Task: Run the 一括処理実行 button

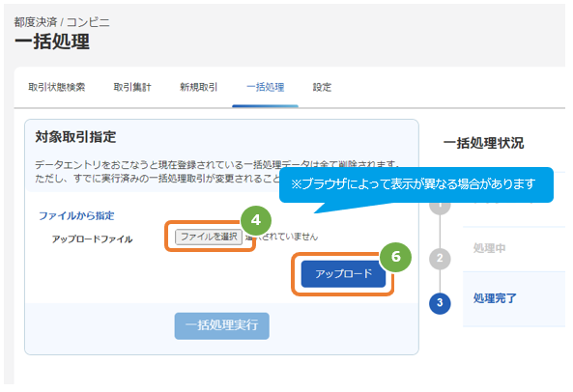Action: (222, 325)
